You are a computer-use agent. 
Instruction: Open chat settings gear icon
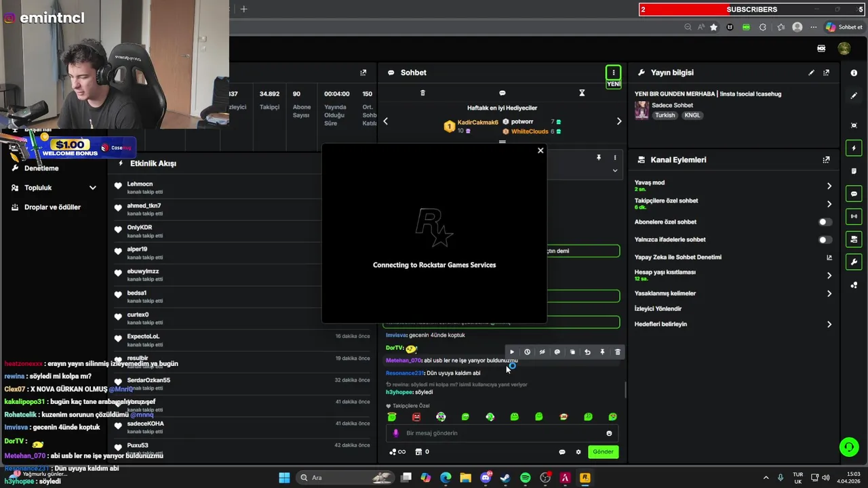tap(578, 452)
